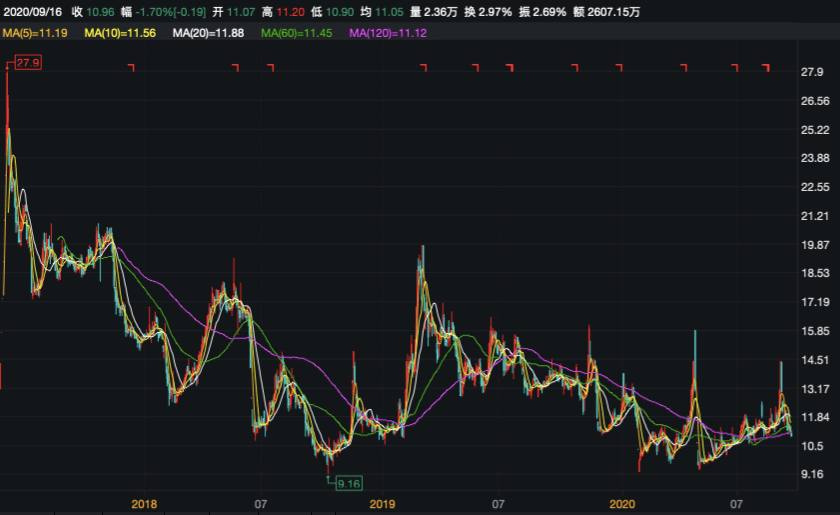The width and height of the screenshot is (840, 515).
Task: Click the red corner marker beside the 27.9 tag
Action: [8, 67]
